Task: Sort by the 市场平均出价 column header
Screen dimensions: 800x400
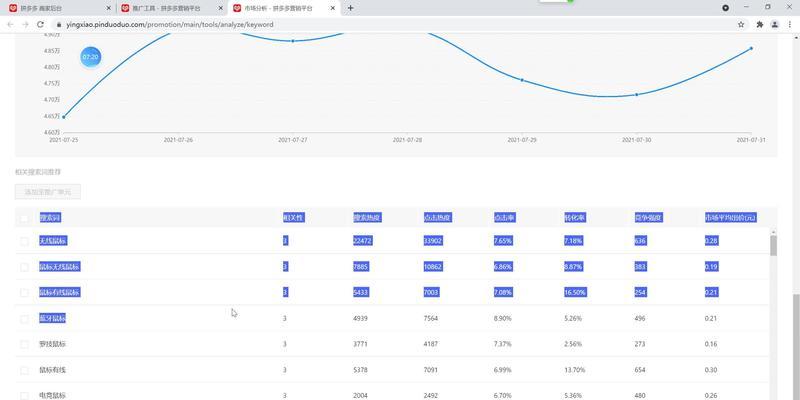Action: pyautogui.click(x=730, y=218)
